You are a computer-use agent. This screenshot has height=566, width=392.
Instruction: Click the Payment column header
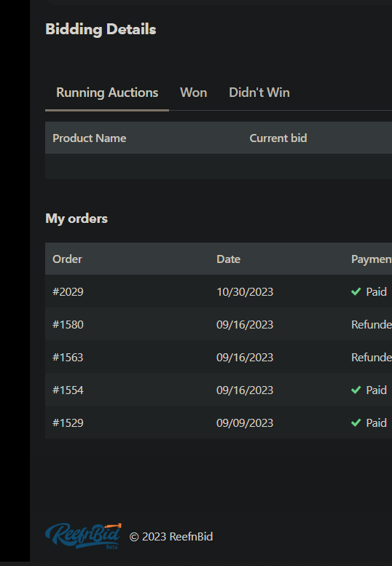point(372,259)
